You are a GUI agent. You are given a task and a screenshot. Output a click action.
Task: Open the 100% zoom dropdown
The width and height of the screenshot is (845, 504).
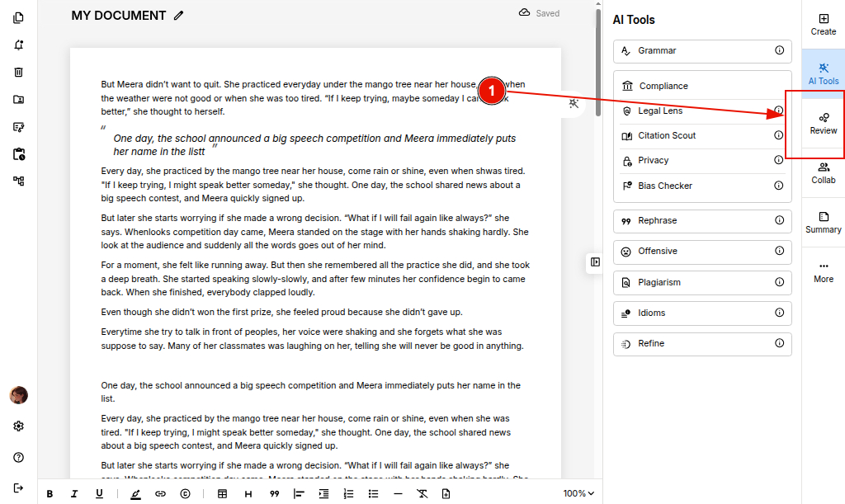[x=578, y=494]
